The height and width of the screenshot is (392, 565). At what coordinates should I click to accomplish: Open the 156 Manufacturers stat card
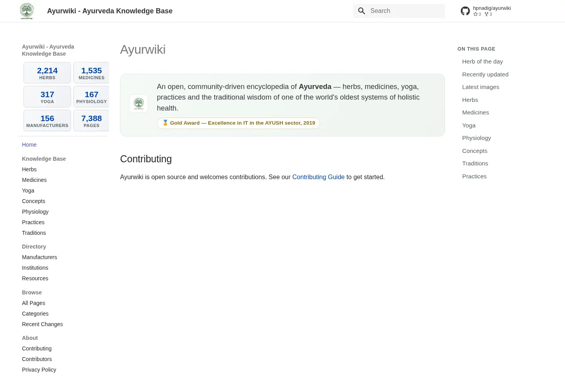pos(47,121)
